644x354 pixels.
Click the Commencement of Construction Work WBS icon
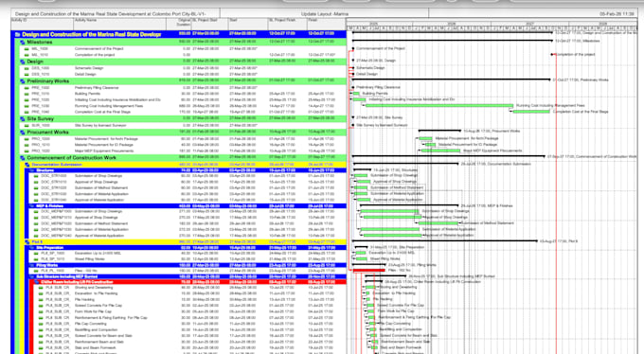coord(23,158)
